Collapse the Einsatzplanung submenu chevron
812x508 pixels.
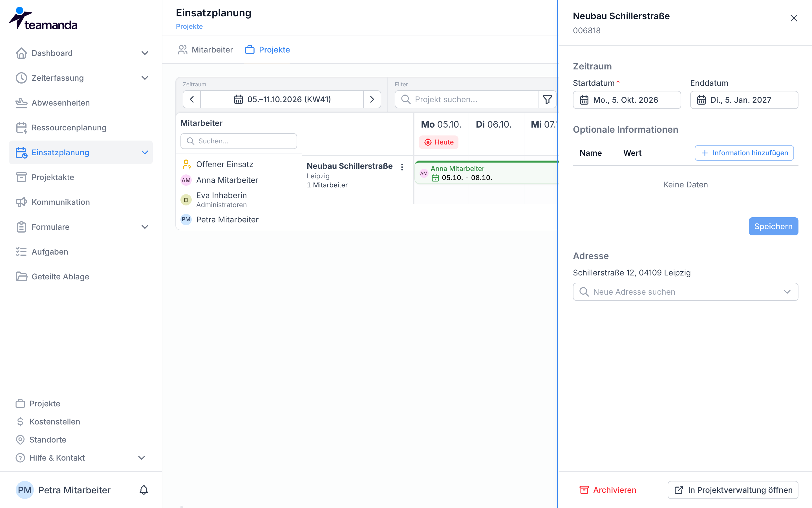(x=145, y=152)
